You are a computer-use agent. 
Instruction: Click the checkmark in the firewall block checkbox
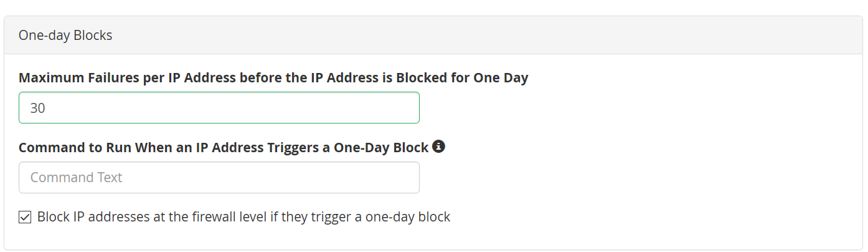coord(25,217)
